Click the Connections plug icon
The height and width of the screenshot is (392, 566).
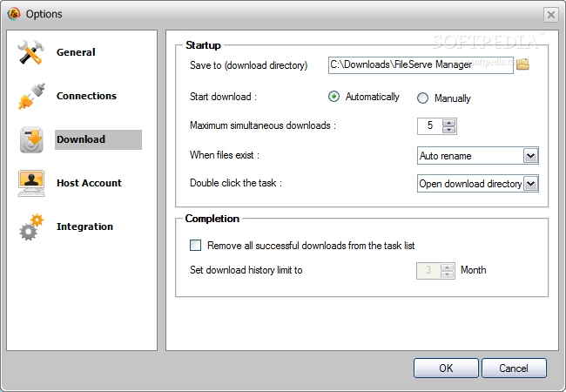31,96
